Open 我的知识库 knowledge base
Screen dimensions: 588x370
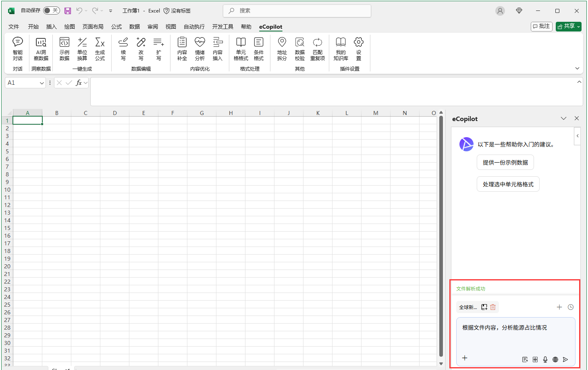[341, 48]
